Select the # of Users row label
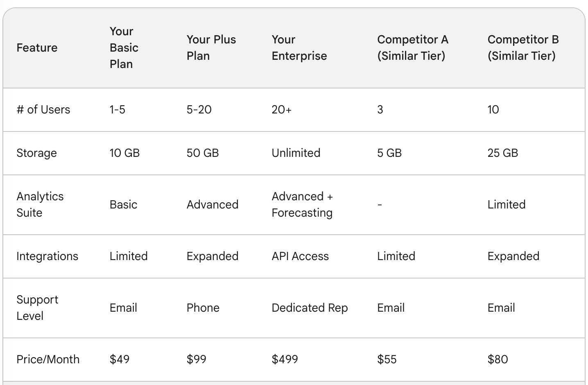 (x=43, y=110)
